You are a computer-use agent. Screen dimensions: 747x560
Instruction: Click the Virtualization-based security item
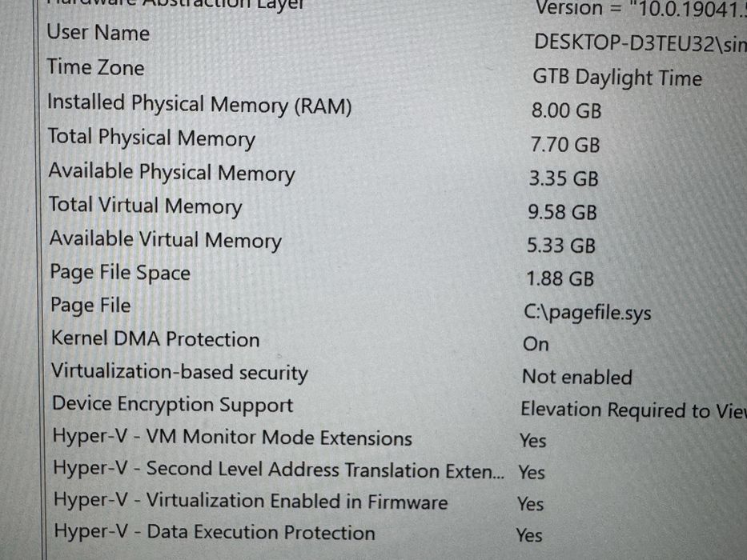pos(179,372)
